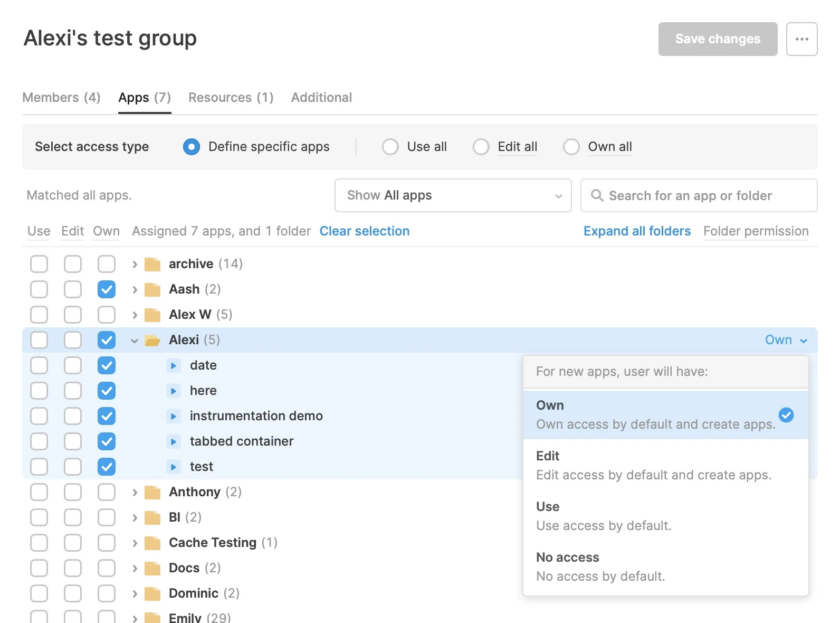840x623 pixels.
Task: Collapse the Alexi folder chevron
Action: [135, 341]
